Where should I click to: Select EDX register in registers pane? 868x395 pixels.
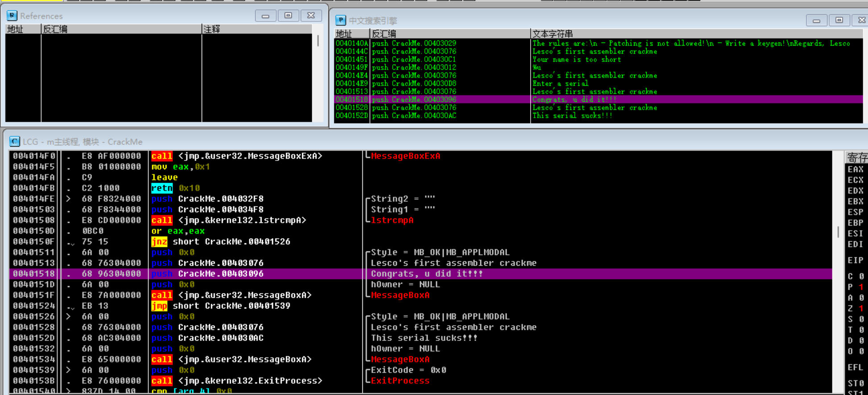tap(856, 190)
